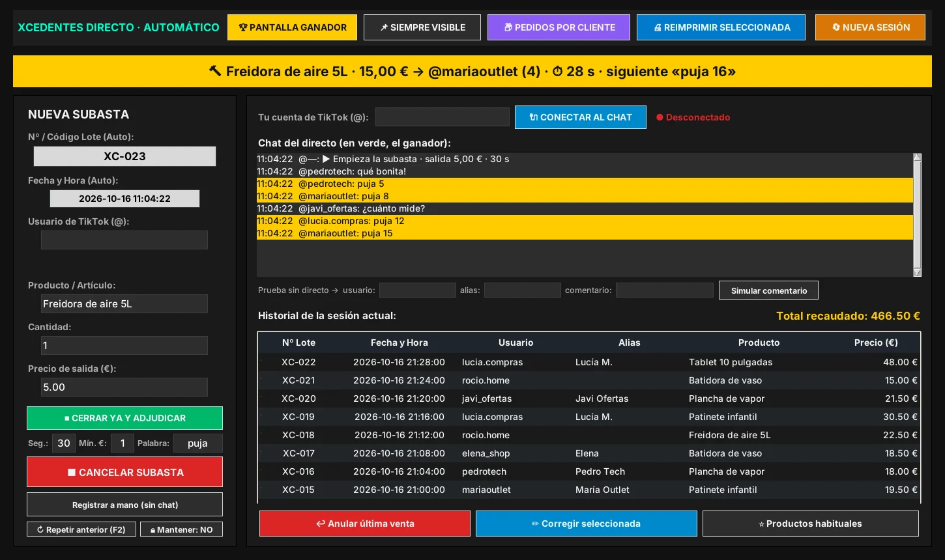
Task: Click Anular última venta
Action: (x=365, y=524)
